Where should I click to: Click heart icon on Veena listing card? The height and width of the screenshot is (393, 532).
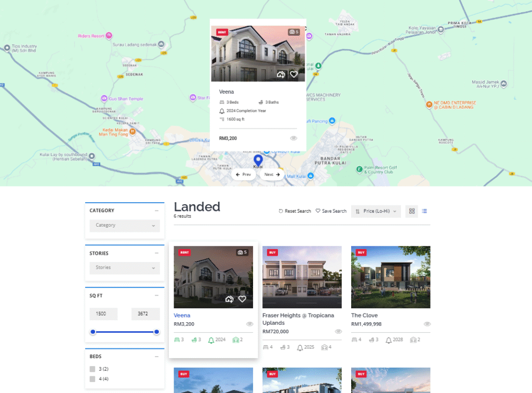(x=242, y=299)
